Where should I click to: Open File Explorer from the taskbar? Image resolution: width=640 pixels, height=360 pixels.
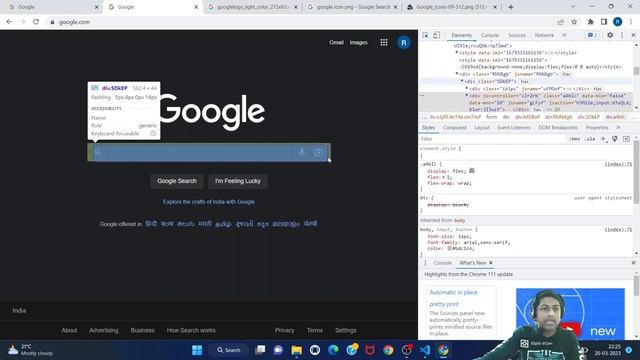click(x=296, y=350)
